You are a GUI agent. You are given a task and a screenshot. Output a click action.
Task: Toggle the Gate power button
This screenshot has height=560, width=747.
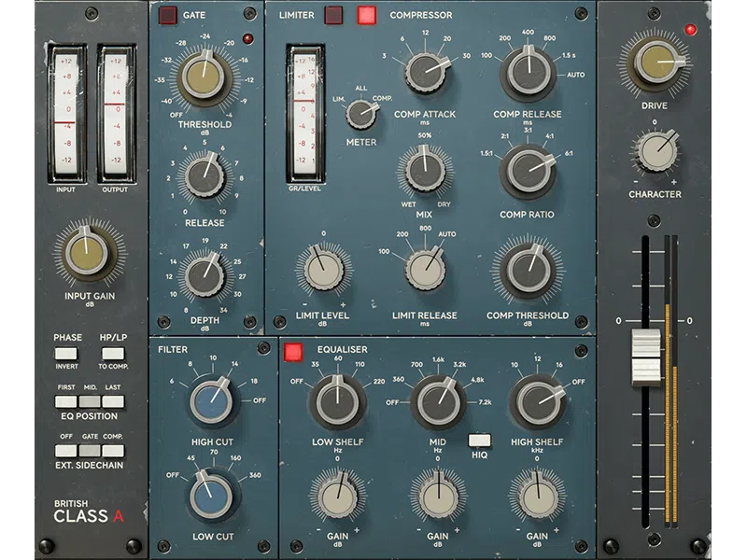point(167,15)
